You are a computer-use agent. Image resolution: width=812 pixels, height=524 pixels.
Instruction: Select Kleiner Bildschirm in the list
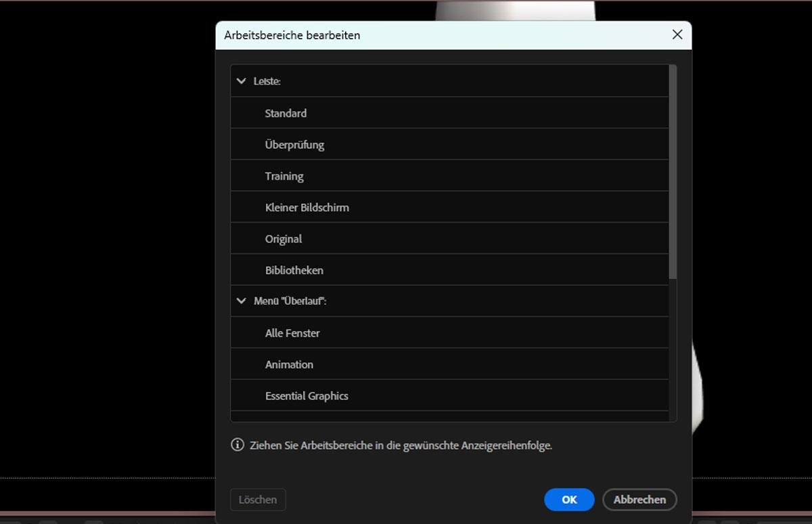[x=307, y=208]
